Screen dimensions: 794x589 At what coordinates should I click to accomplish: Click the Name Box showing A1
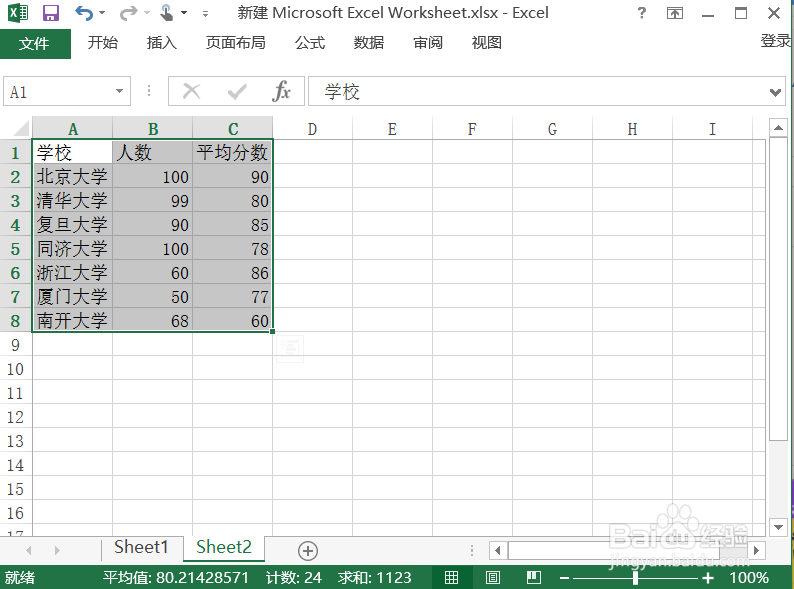point(61,92)
